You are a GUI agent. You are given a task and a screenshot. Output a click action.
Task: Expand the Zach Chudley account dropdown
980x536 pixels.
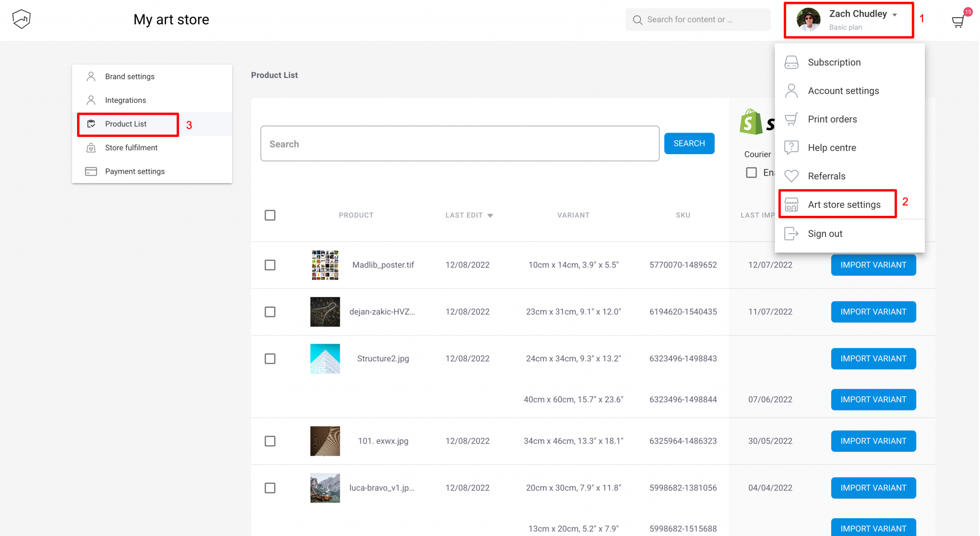click(894, 15)
